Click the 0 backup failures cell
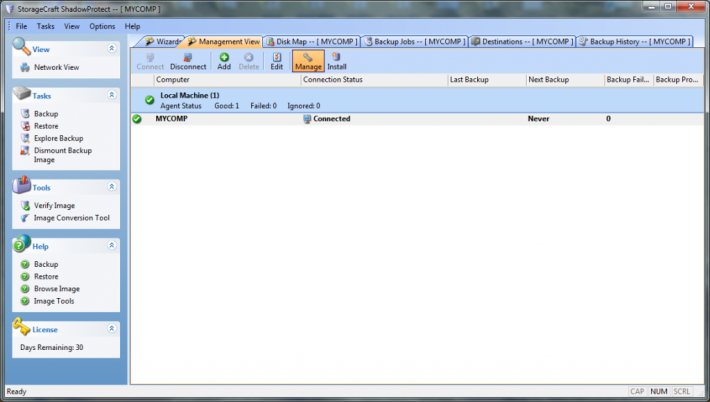This screenshot has width=710, height=402. [x=608, y=119]
